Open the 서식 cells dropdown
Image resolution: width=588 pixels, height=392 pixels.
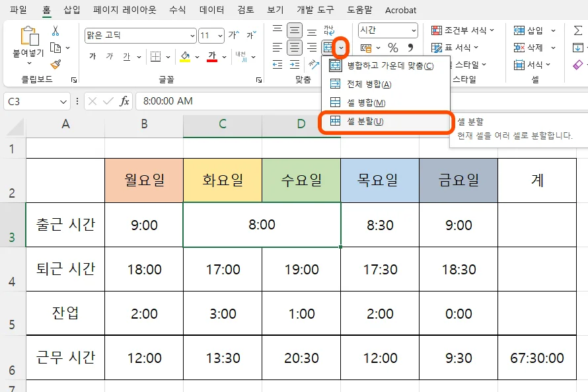tap(533, 65)
